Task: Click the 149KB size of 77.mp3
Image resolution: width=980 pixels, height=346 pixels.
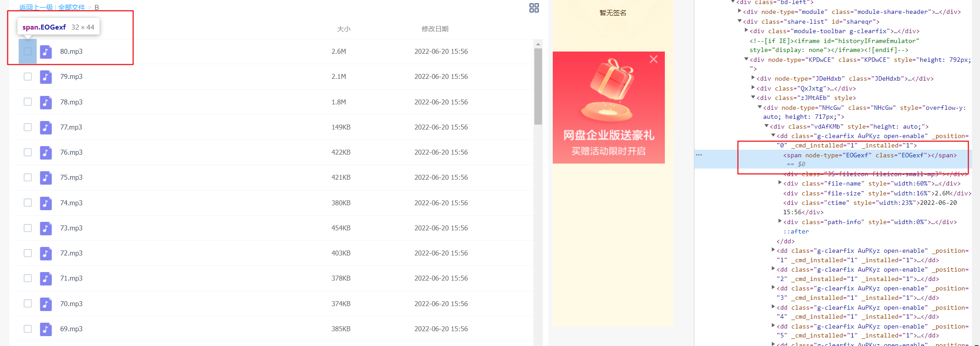Action: (341, 127)
